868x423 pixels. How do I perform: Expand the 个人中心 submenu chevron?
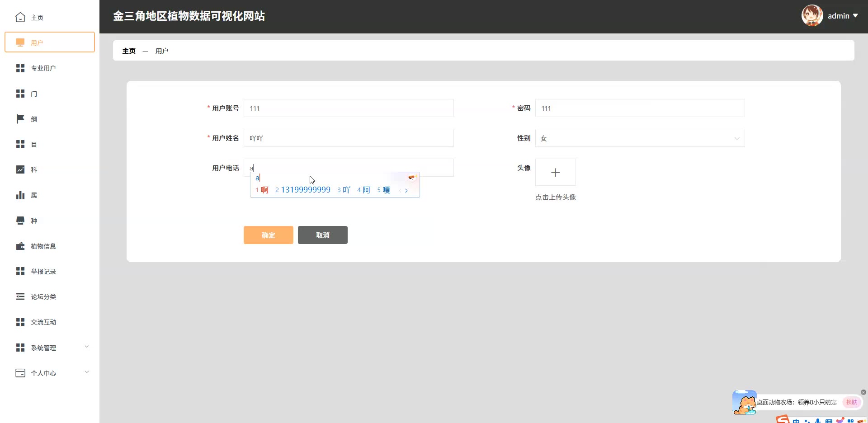(87, 372)
